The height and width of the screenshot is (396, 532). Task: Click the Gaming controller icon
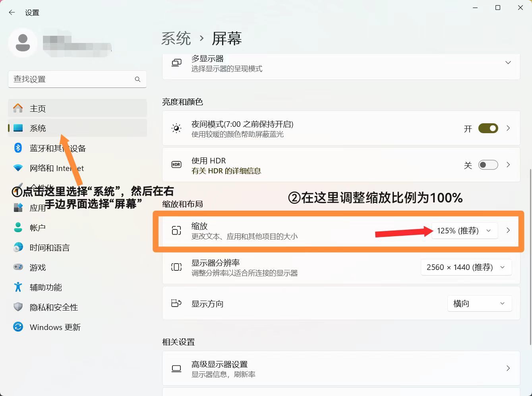18,267
